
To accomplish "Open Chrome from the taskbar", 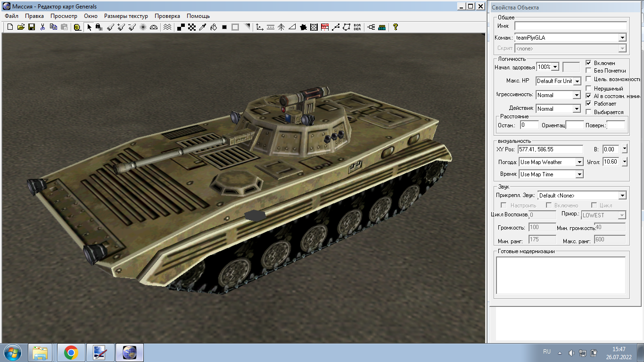I will 71,353.
